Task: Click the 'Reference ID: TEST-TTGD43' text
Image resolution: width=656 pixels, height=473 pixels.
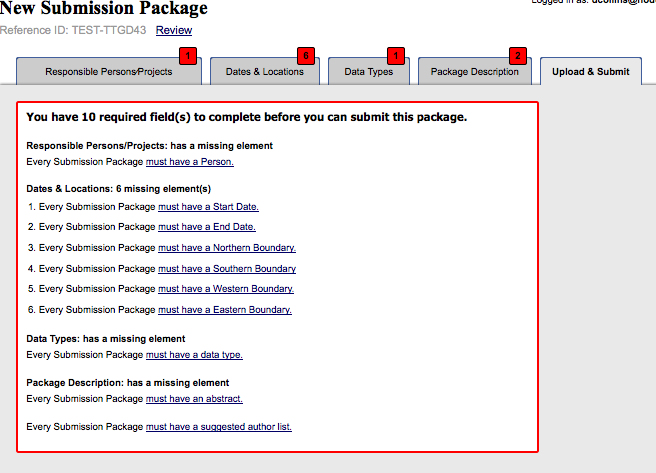Action: pos(73,30)
